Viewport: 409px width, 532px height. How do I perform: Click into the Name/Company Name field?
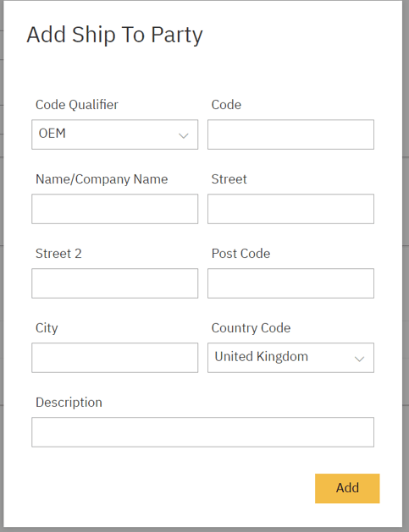(x=115, y=209)
